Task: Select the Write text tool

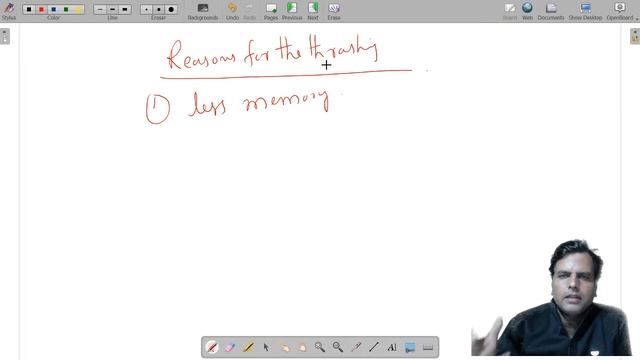Action: coord(392,347)
